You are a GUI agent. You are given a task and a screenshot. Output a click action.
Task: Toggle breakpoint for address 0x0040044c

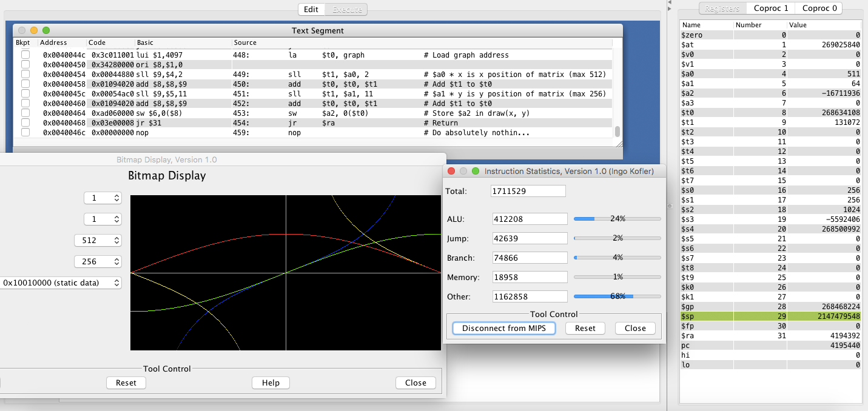click(x=25, y=55)
